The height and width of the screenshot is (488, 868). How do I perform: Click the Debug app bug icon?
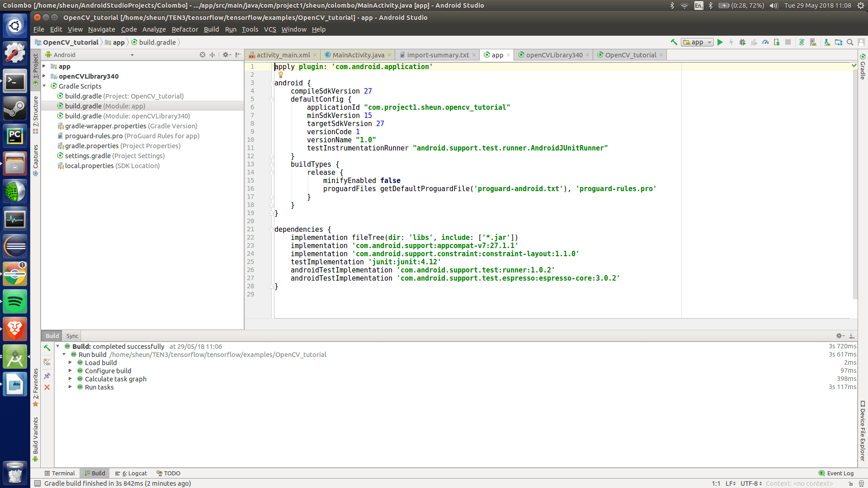[742, 42]
